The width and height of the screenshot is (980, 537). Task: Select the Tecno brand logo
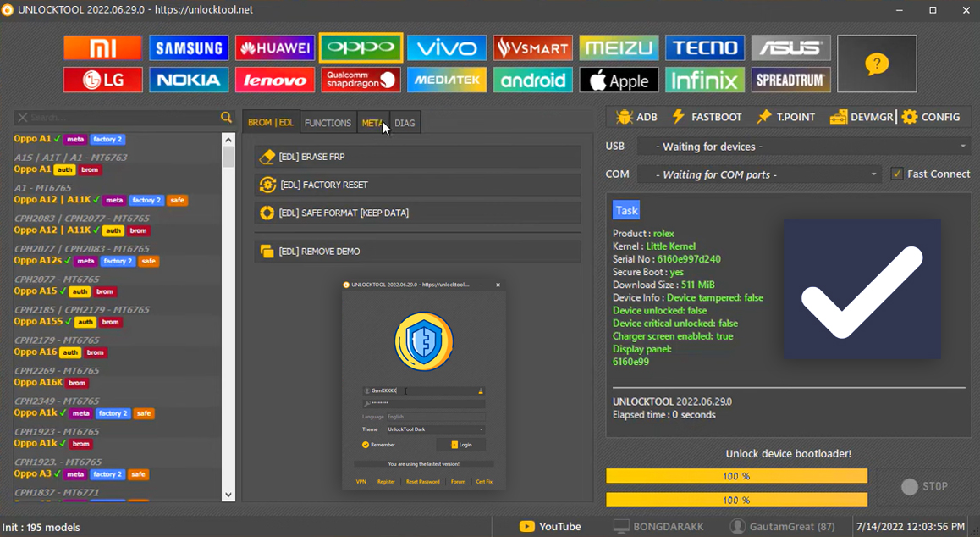pos(705,47)
